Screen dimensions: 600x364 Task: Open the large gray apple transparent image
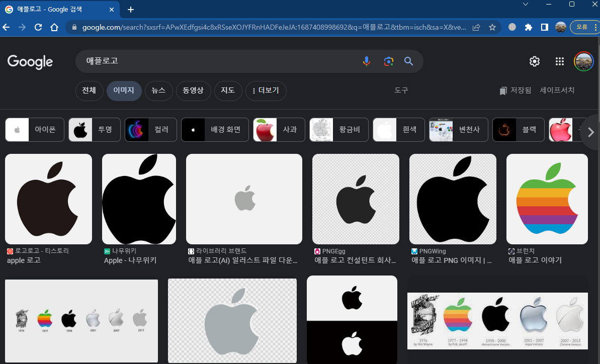(232, 320)
